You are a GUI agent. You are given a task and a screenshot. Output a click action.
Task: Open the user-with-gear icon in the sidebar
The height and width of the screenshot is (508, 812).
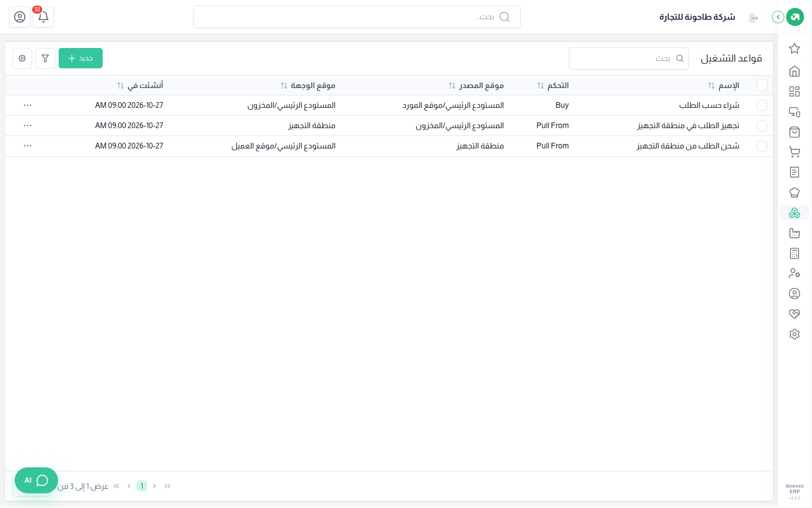pyautogui.click(x=795, y=273)
